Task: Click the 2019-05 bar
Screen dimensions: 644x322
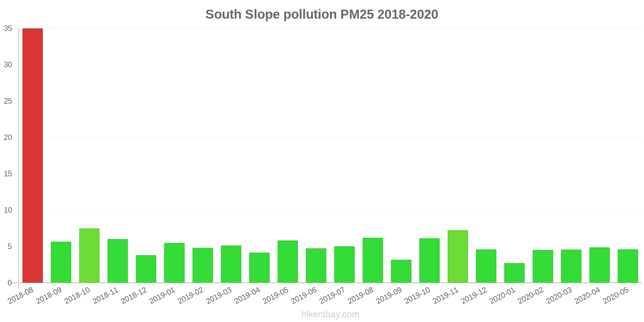Action: (x=288, y=262)
